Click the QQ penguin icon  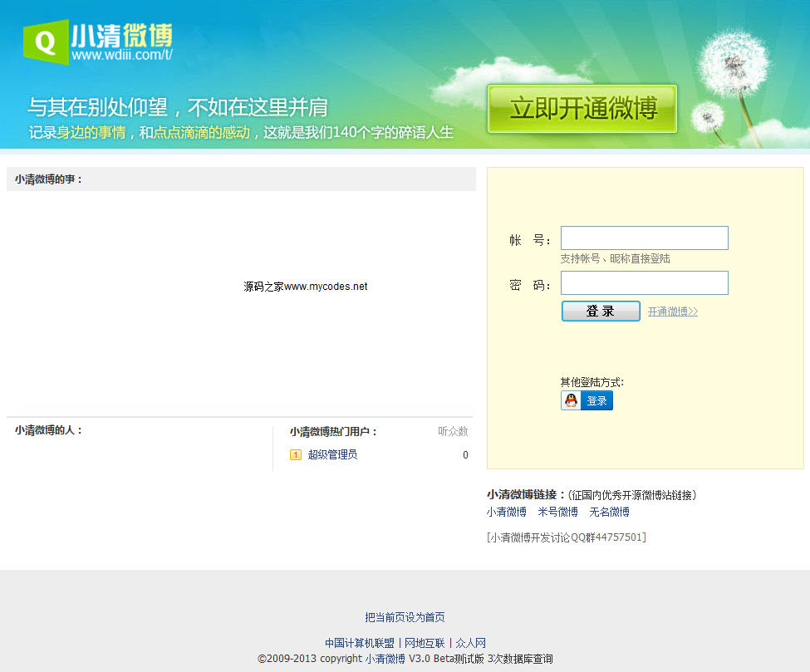pos(571,401)
